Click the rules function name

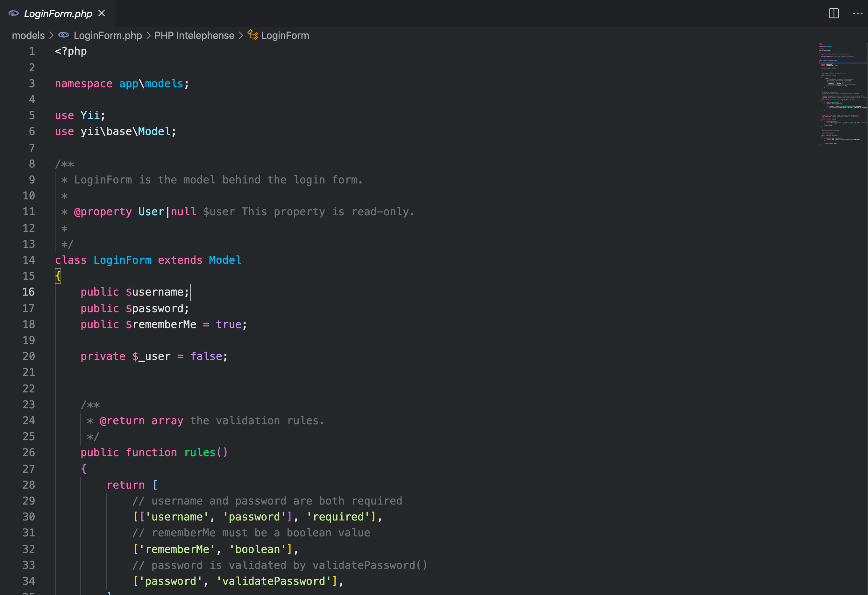(199, 452)
